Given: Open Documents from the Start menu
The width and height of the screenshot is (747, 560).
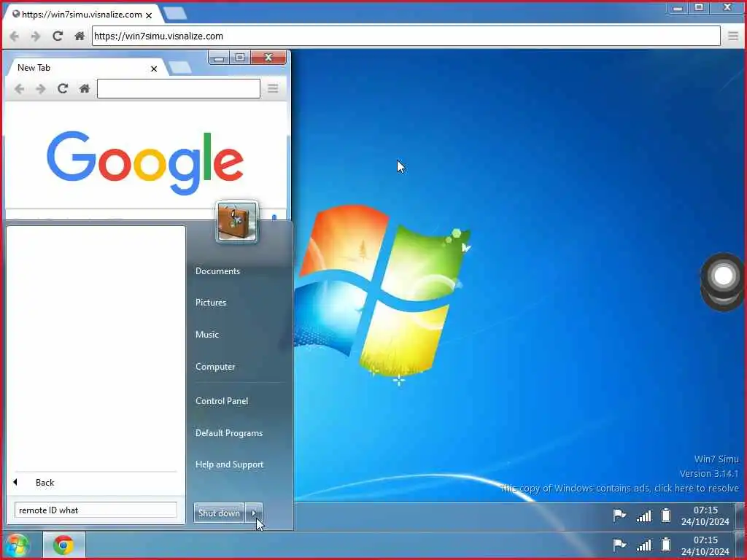Looking at the screenshot, I should pyautogui.click(x=217, y=271).
